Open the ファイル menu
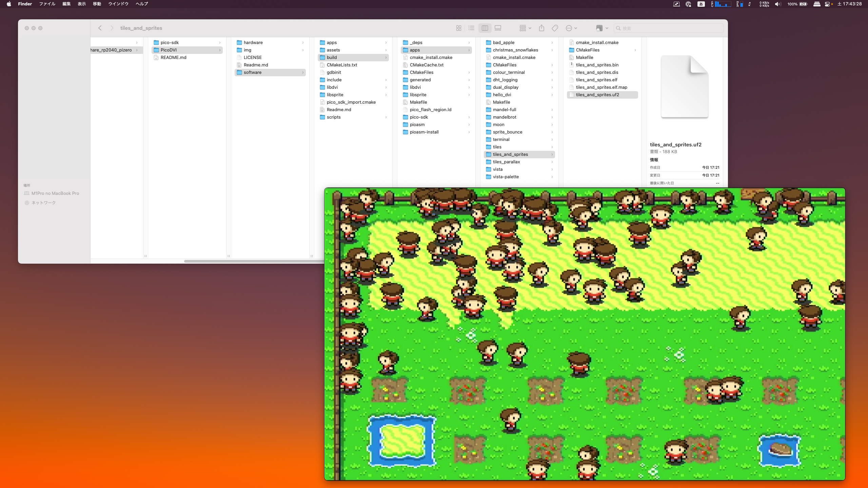The width and height of the screenshot is (868, 488). [x=47, y=4]
